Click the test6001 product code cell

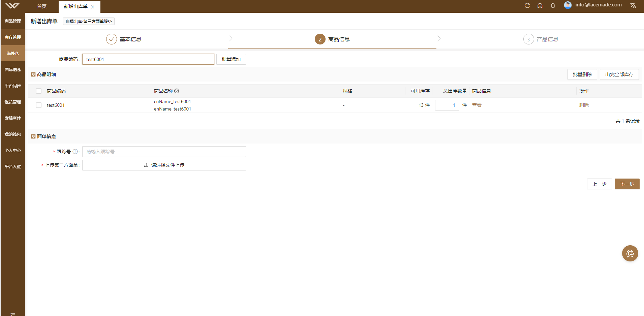[56, 105]
